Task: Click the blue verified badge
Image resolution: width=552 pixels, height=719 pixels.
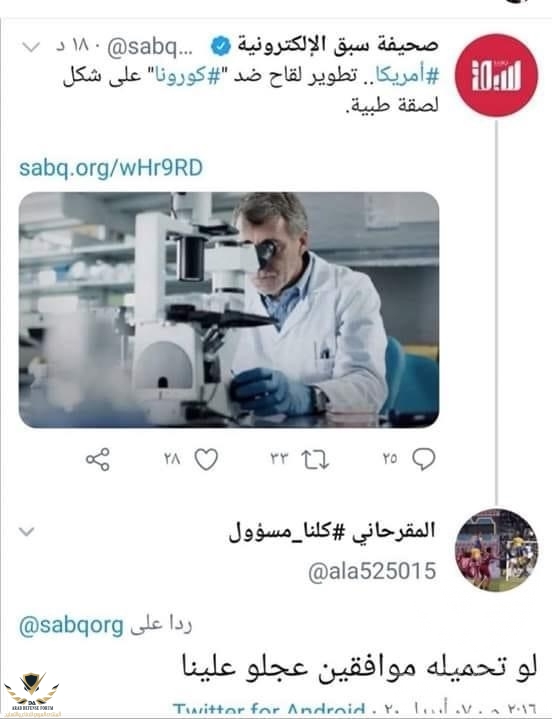Action: pos(221,46)
